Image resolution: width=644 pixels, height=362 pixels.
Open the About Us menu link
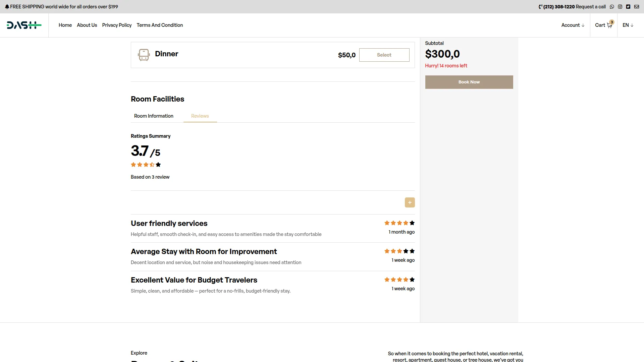click(87, 25)
